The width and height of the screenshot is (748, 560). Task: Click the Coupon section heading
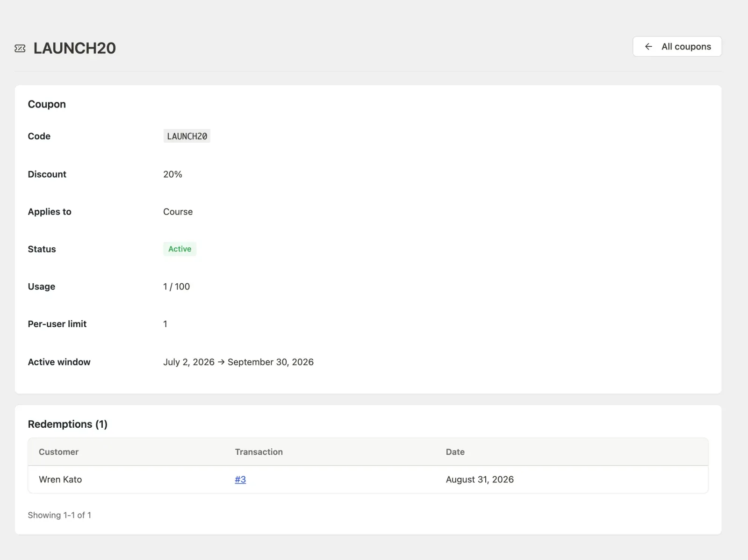(47, 104)
